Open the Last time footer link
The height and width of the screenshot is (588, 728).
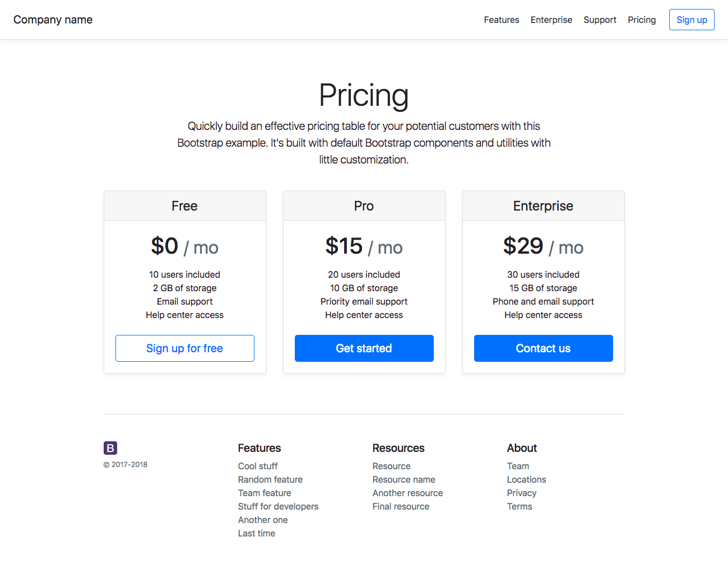click(x=257, y=533)
